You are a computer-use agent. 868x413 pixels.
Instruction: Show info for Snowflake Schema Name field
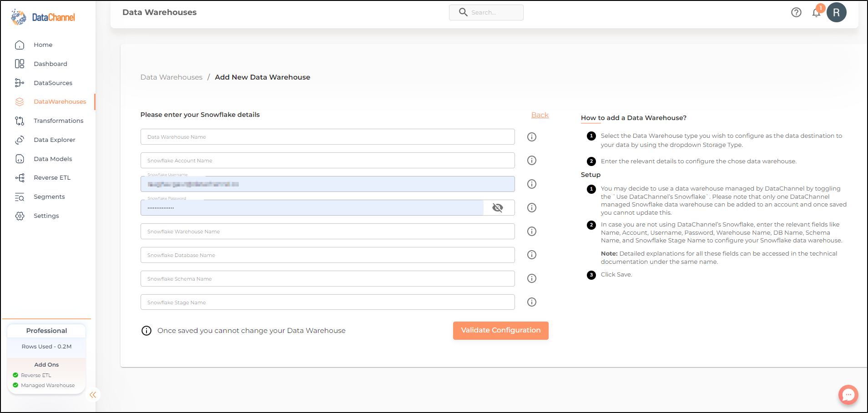tap(532, 279)
